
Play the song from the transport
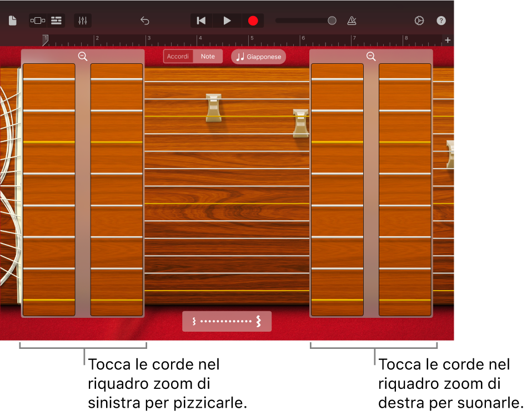pos(227,21)
